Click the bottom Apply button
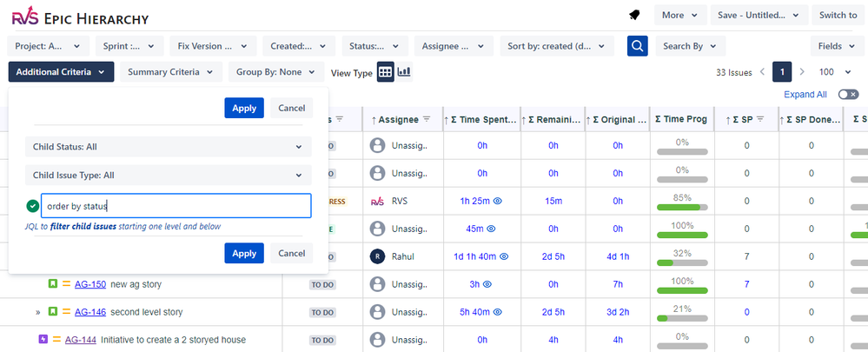The width and height of the screenshot is (868, 352). pyautogui.click(x=244, y=253)
